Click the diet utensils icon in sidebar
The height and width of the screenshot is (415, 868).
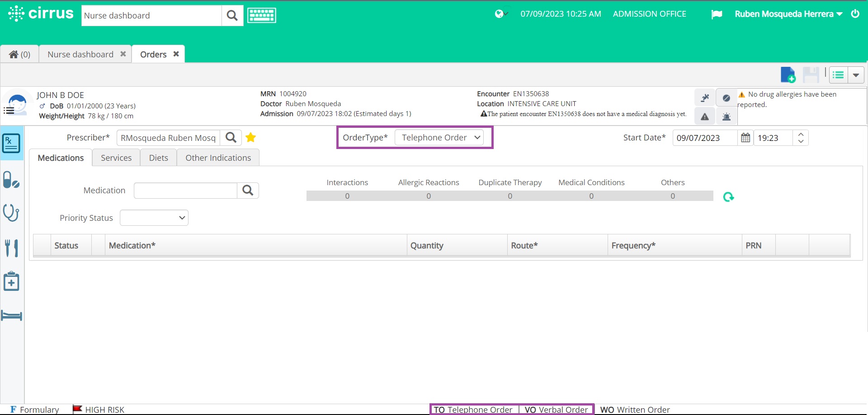[11, 247]
